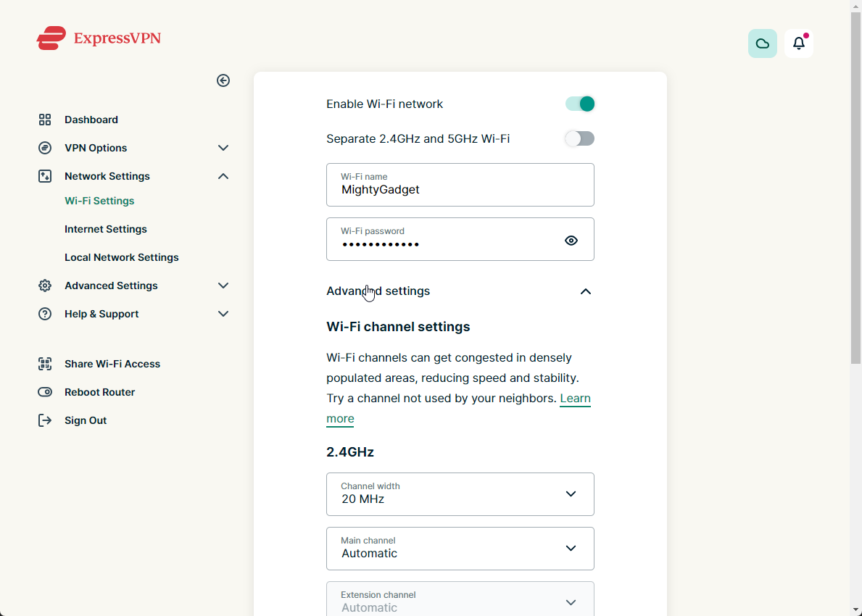Open the Channel width dropdown
This screenshot has height=616, width=862.
460,494
